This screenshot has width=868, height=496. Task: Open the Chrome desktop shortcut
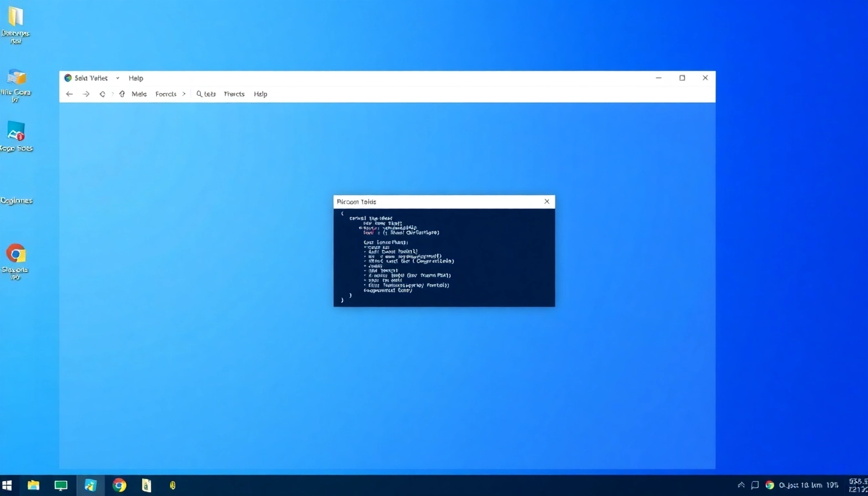pos(15,253)
